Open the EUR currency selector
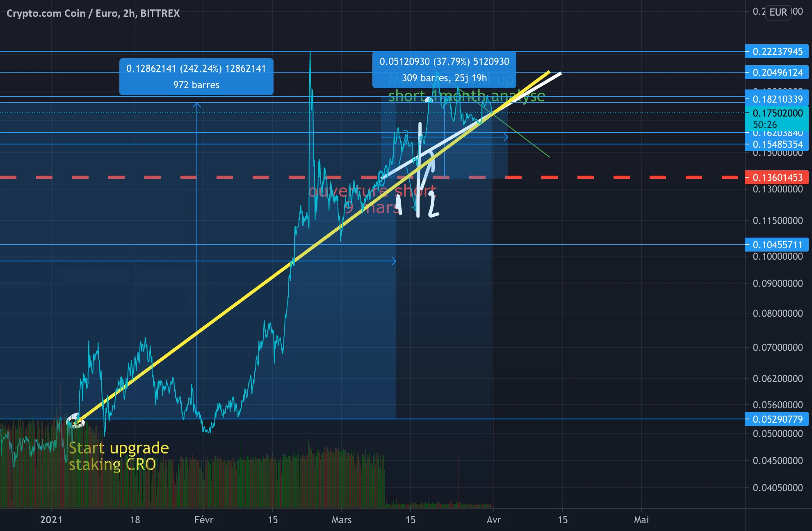The image size is (812, 531). point(778,12)
